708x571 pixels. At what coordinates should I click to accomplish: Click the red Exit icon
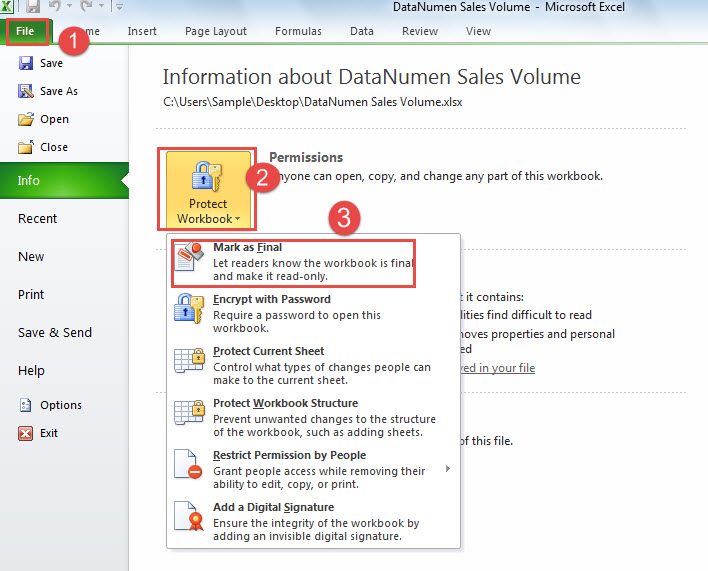26,433
